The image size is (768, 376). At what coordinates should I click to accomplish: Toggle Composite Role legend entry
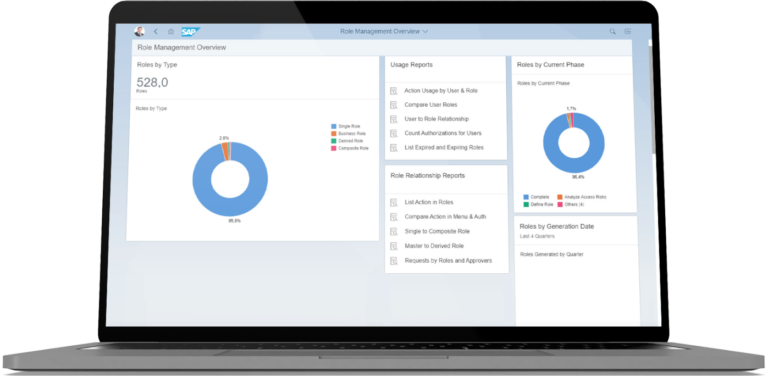pyautogui.click(x=350, y=148)
